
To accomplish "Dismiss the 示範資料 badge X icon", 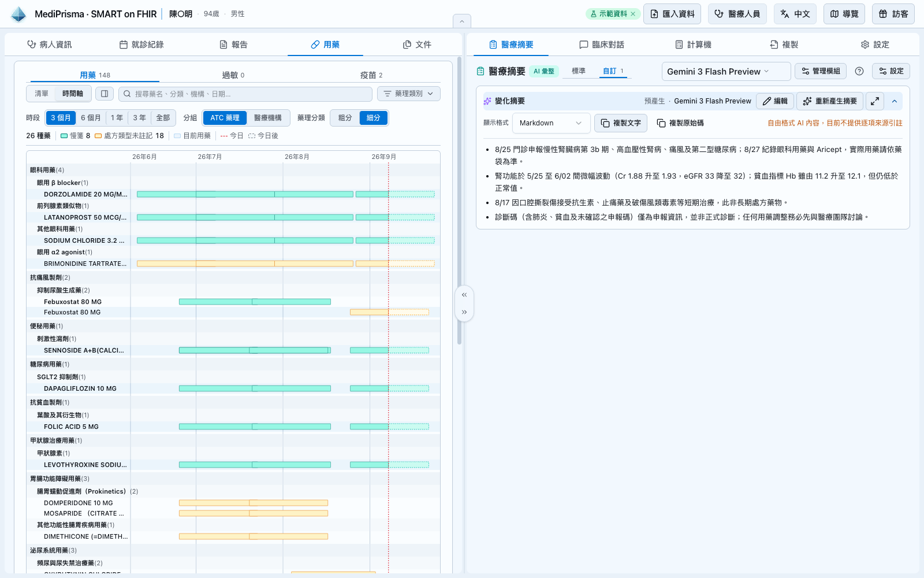I will tap(633, 14).
